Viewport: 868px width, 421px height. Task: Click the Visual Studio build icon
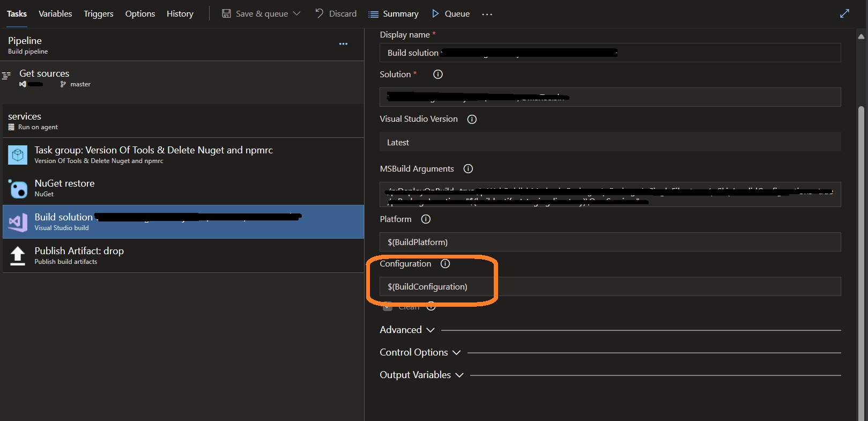pyautogui.click(x=18, y=221)
